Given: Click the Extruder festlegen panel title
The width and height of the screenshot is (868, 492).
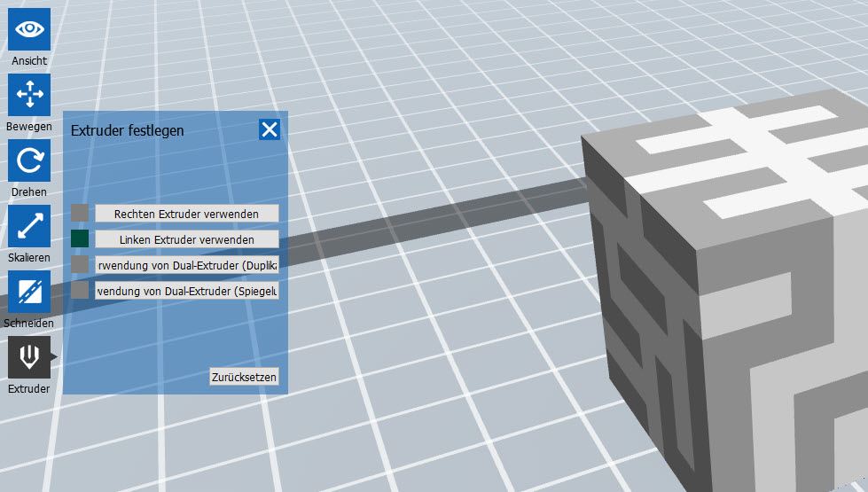Looking at the screenshot, I should point(128,130).
